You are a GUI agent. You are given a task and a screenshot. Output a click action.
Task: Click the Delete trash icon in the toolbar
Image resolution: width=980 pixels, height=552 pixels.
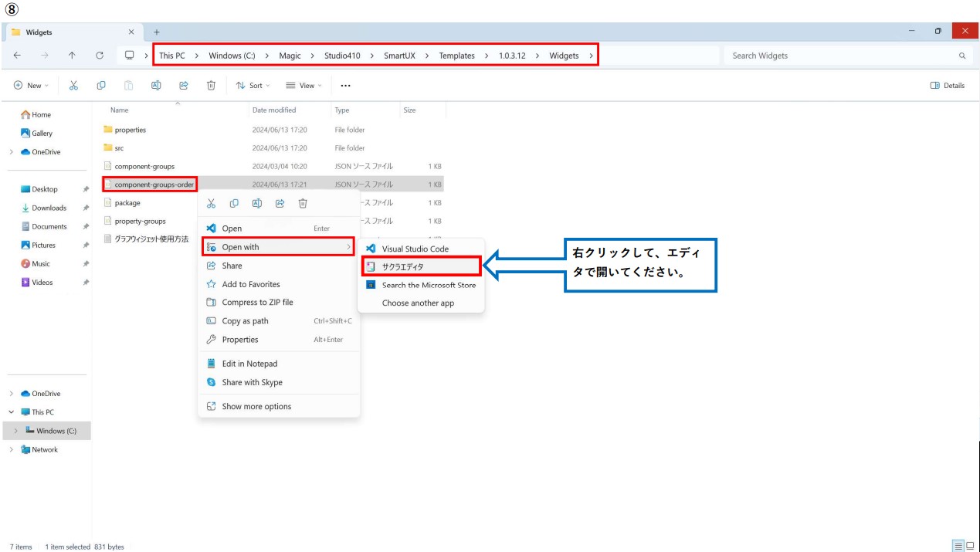[x=211, y=86]
